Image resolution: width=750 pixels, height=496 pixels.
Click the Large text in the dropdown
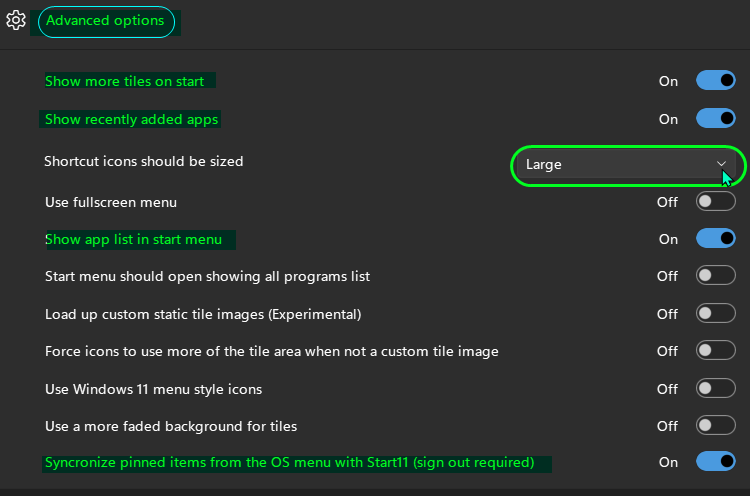point(543,165)
